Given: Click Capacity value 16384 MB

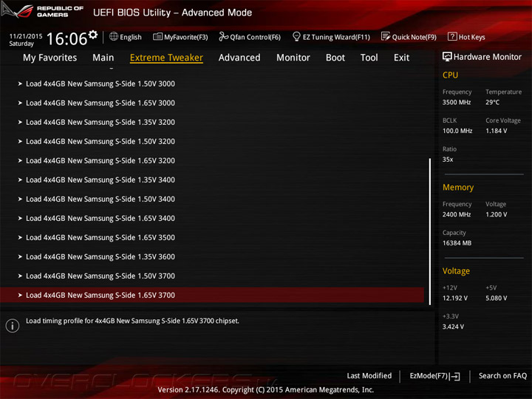Looking at the screenshot, I should (457, 242).
